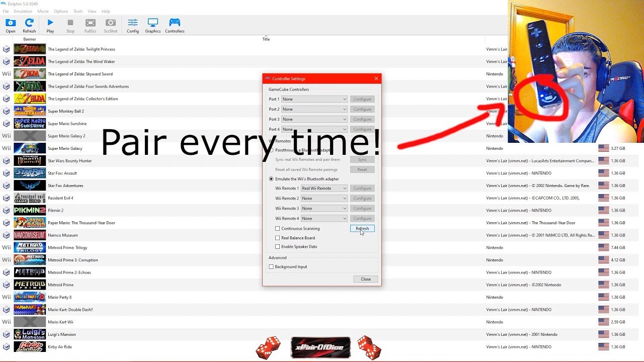Open the Port 2 controller dropdown

(x=314, y=109)
